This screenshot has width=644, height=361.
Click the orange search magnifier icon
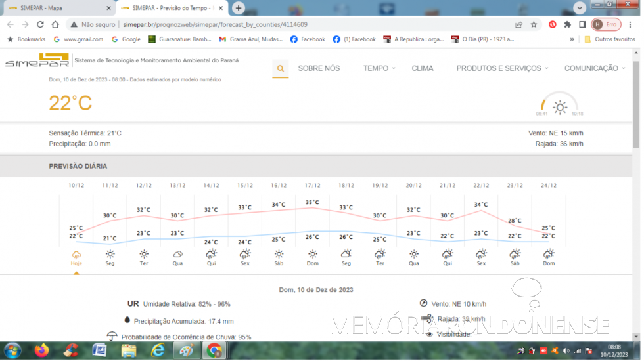click(x=281, y=68)
